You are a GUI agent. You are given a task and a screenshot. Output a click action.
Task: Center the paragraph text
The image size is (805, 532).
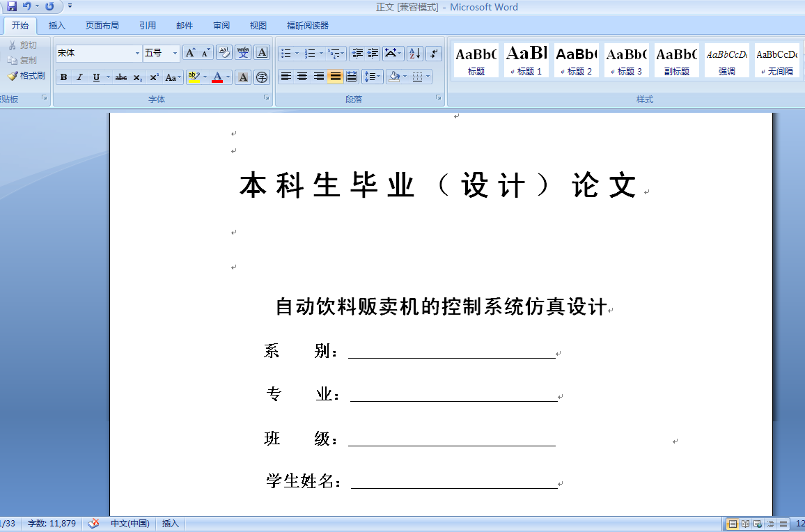[302, 77]
